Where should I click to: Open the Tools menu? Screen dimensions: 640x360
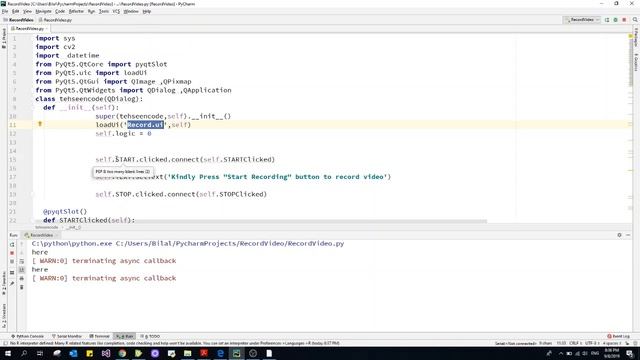pyautogui.click(x=104, y=11)
